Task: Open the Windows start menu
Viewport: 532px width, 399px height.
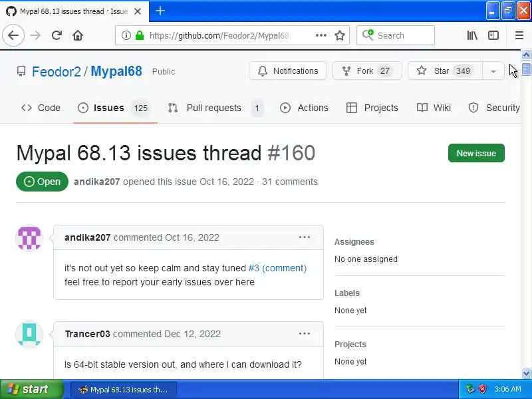Action: 31,389
